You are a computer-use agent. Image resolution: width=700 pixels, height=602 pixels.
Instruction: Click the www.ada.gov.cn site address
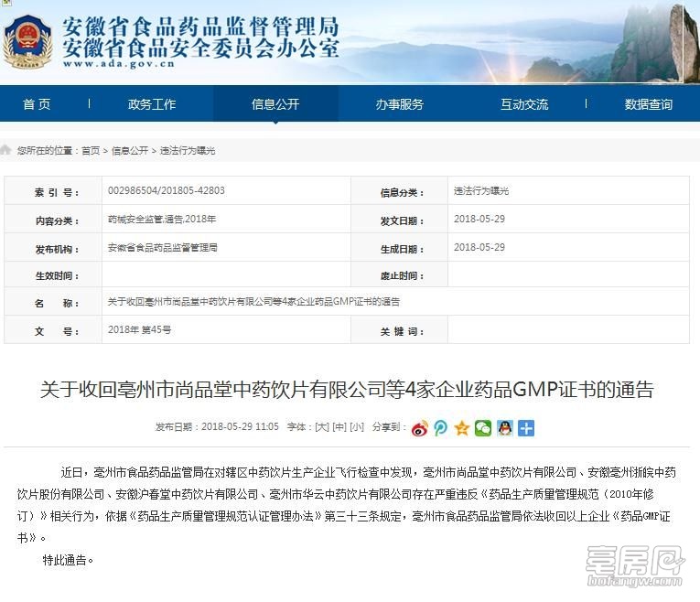118,63
